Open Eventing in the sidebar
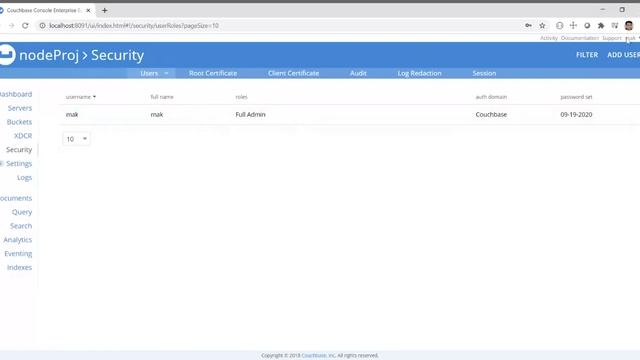Viewport: 640px width, 360px height. tap(18, 253)
